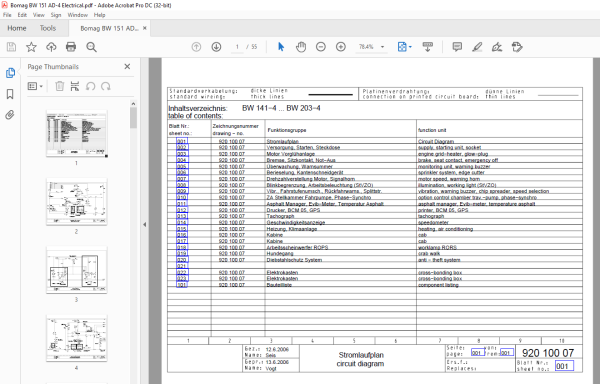The height and width of the screenshot is (384, 600).
Task: Zoom out with the minus button
Action: click(321, 47)
